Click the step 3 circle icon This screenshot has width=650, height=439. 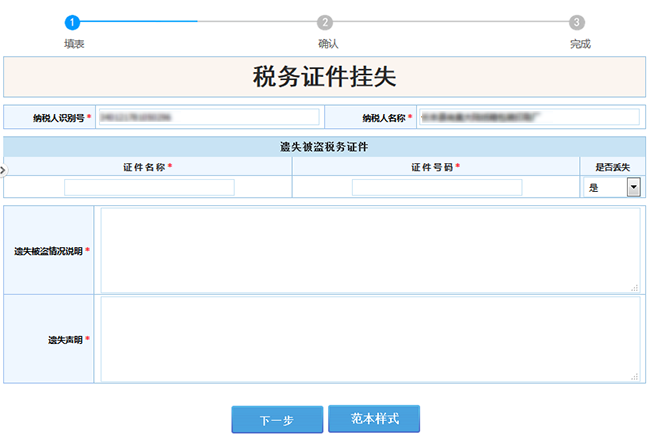pyautogui.click(x=577, y=21)
